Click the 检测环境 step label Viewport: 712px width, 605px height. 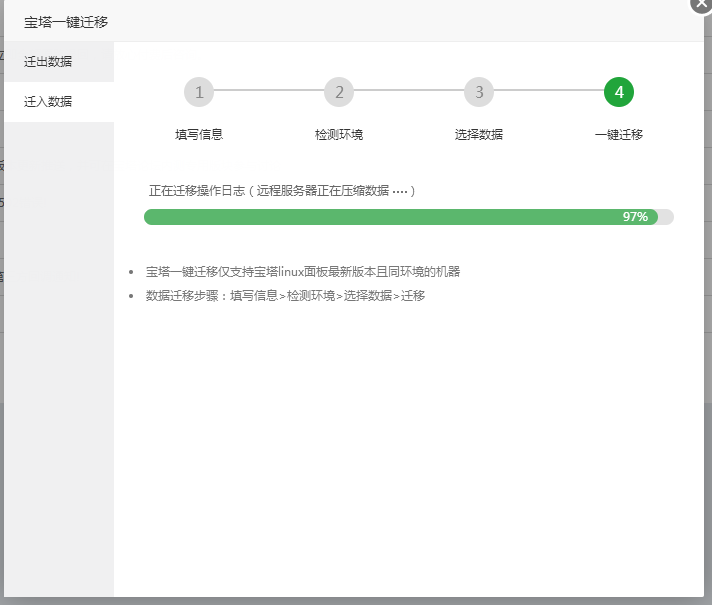click(339, 134)
